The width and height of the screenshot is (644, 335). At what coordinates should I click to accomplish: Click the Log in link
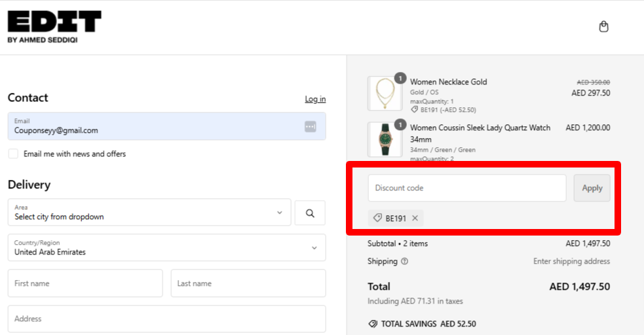[315, 99]
